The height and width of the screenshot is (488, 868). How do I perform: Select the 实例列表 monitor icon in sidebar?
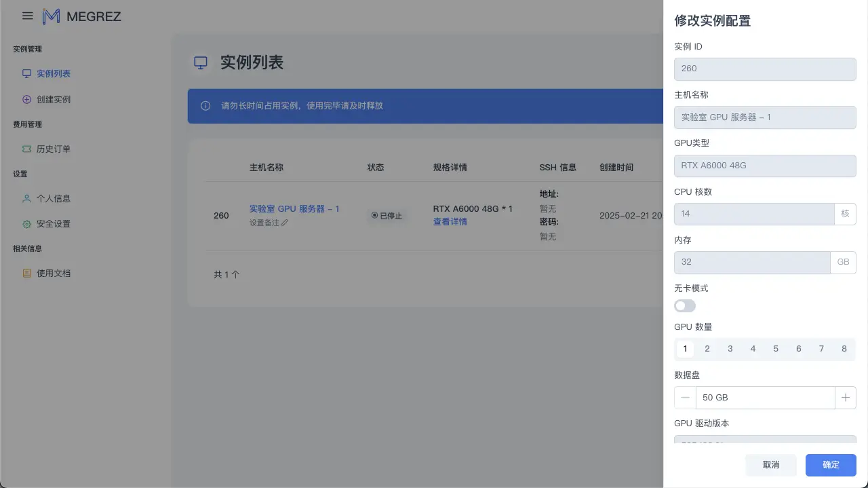pyautogui.click(x=27, y=73)
